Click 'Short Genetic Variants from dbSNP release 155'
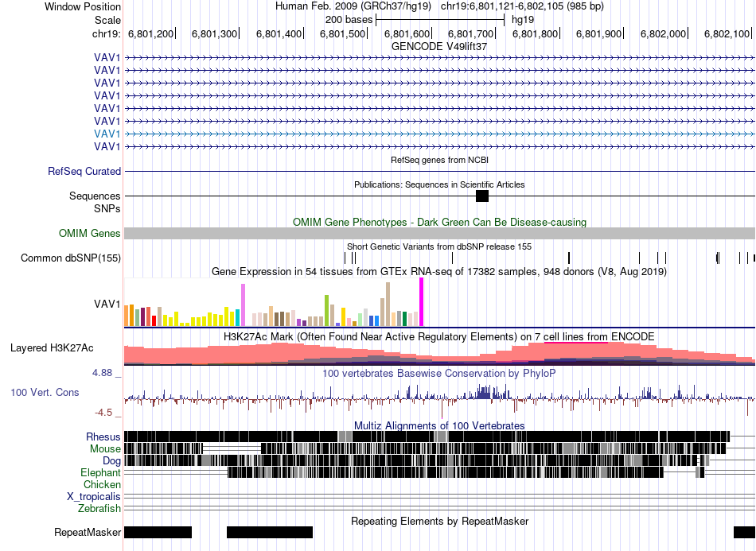This screenshot has width=756, height=551. pyautogui.click(x=439, y=246)
